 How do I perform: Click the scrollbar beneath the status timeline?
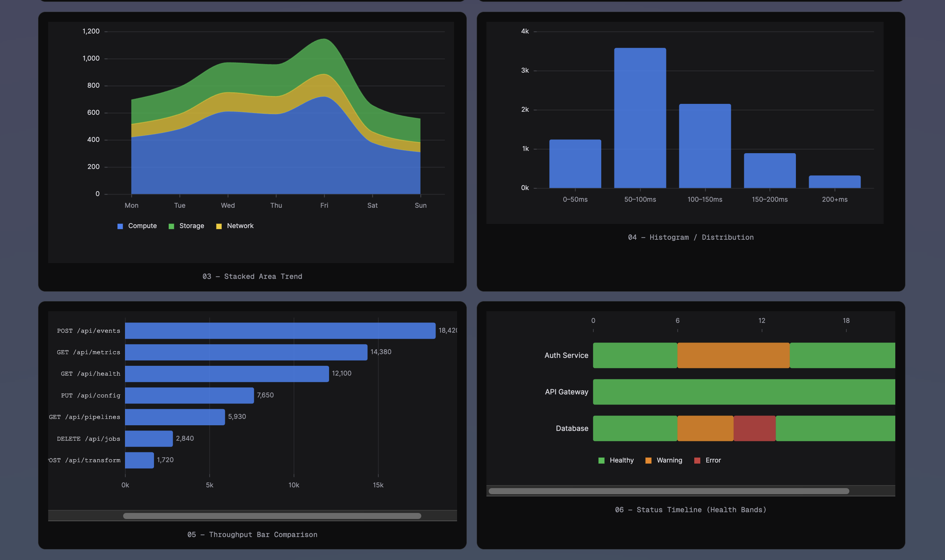click(x=668, y=491)
